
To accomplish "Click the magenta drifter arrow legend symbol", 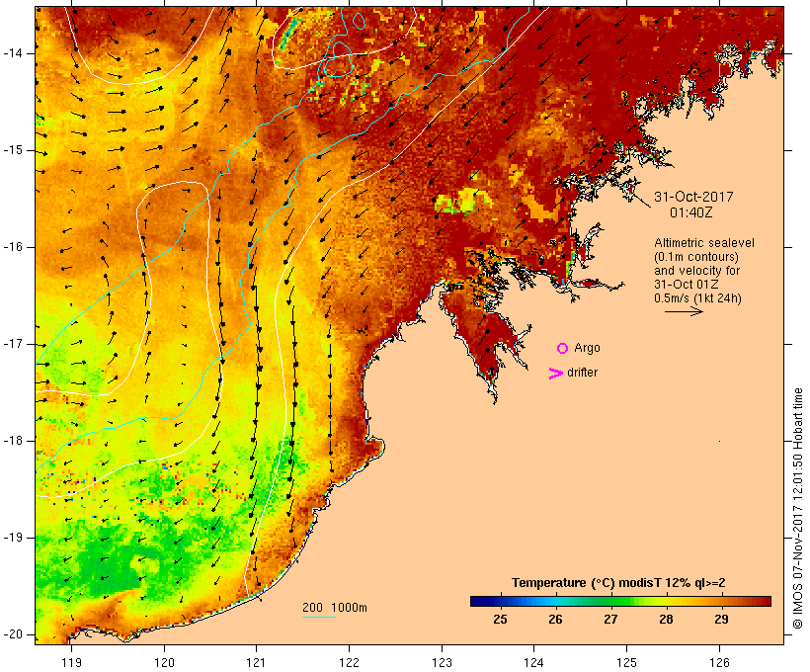I will (x=555, y=374).
